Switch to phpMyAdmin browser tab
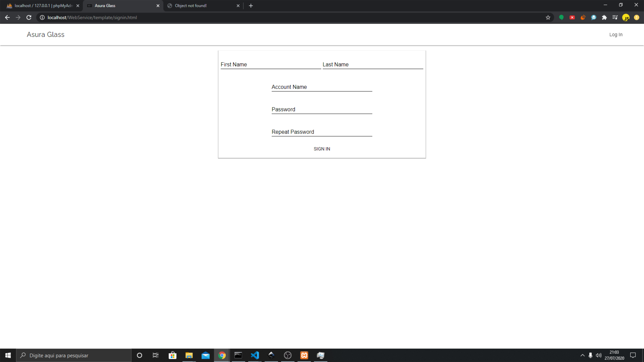 (x=41, y=6)
